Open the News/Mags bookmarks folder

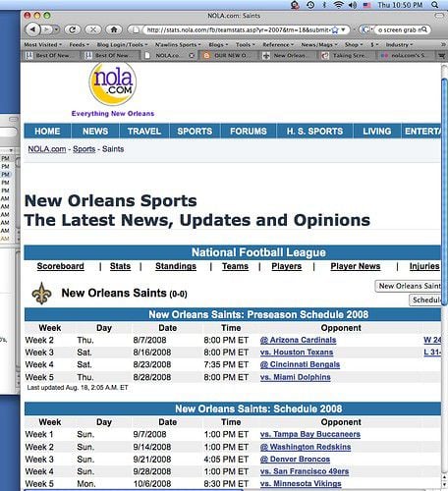(319, 45)
